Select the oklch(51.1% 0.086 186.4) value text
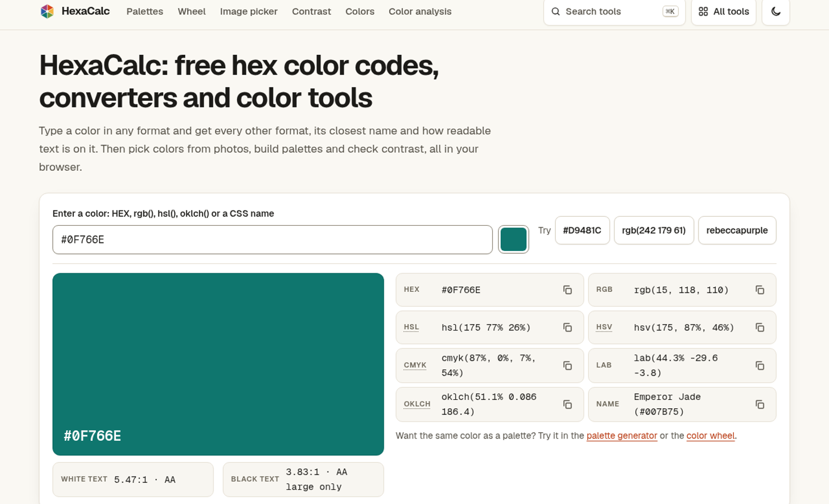The height and width of the screenshot is (504, 829). (x=489, y=404)
